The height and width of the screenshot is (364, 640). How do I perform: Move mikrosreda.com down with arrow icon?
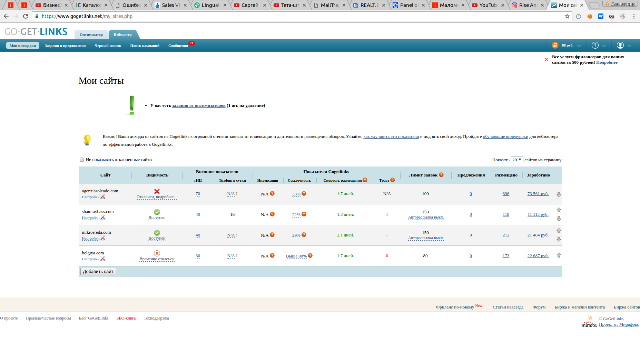pos(559,239)
